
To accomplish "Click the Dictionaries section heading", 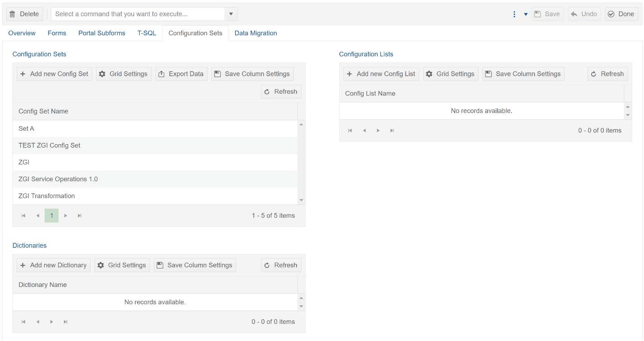I will [29, 246].
